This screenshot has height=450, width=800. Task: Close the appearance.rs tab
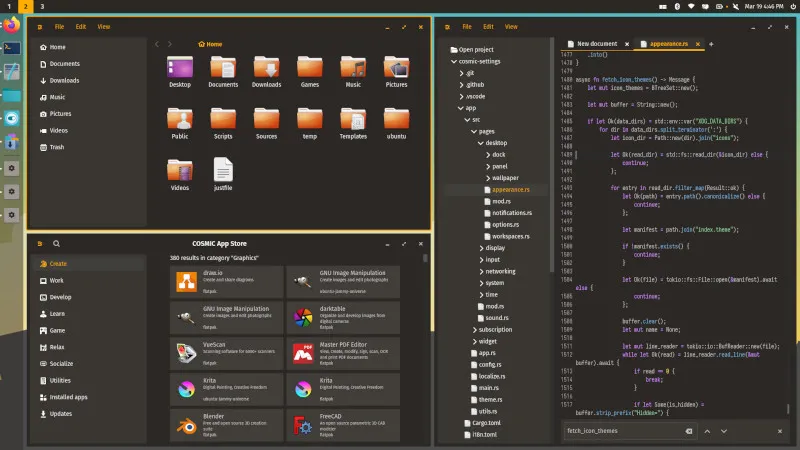(698, 44)
